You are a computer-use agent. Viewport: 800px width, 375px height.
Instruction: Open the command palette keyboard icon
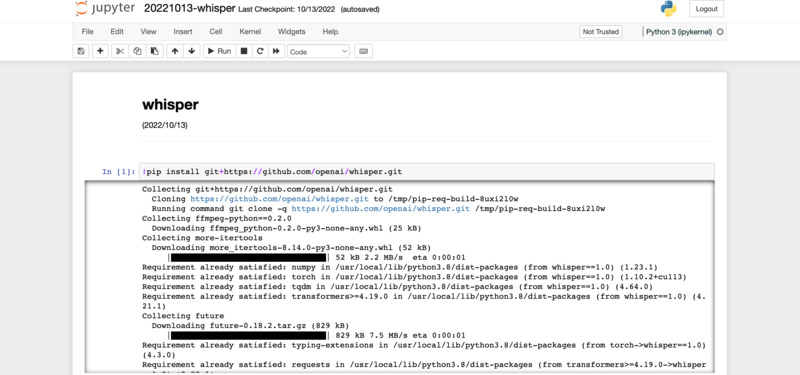click(x=363, y=51)
